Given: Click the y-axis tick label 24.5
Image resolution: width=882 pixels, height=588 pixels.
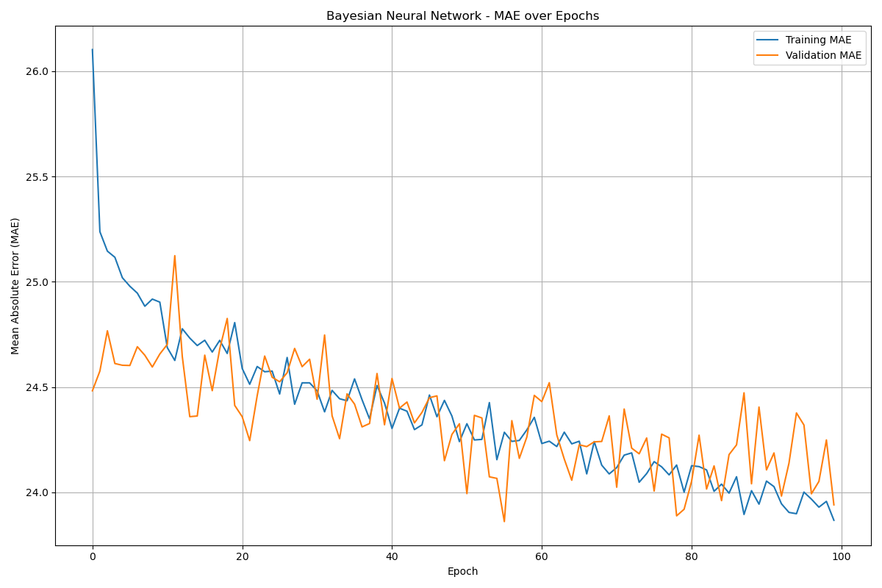Looking at the screenshot, I should pyautogui.click(x=38, y=387).
